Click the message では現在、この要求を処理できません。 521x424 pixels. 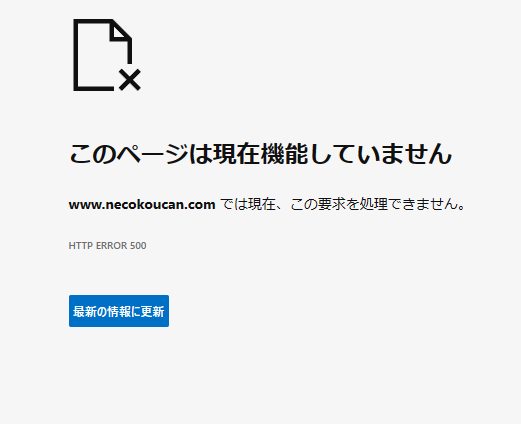click(x=343, y=204)
